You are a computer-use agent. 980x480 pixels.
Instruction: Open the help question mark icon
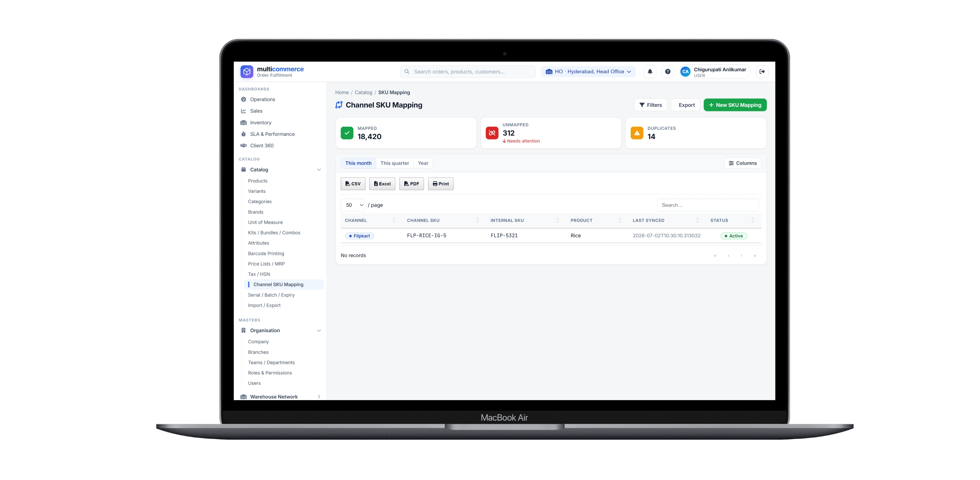pyautogui.click(x=668, y=71)
